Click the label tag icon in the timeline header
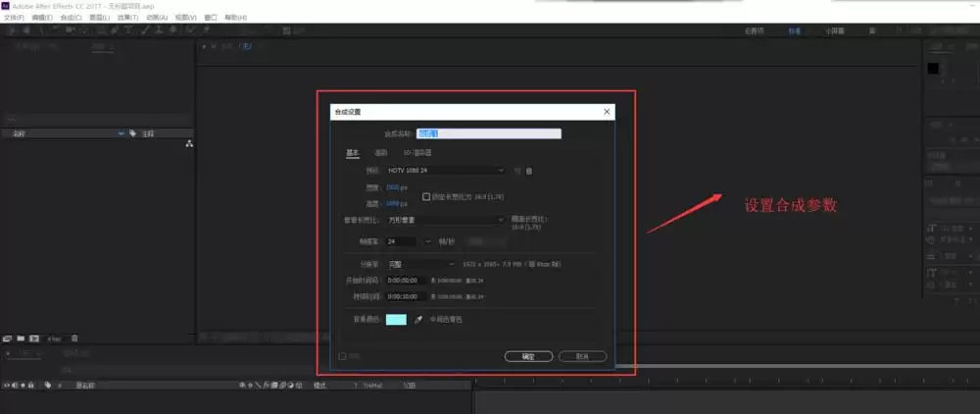Viewport: 980px width, 414px height. [x=47, y=386]
